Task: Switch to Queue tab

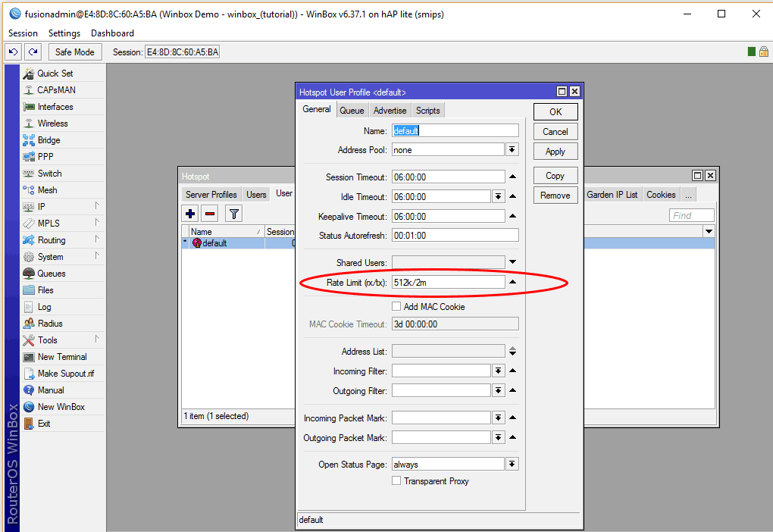Action: 352,111
